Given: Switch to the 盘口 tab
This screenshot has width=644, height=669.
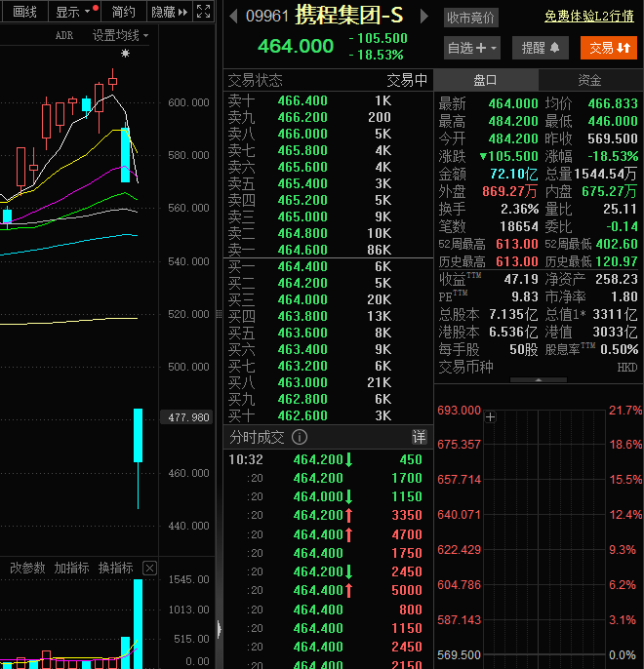Looking at the screenshot, I should pos(486,80).
